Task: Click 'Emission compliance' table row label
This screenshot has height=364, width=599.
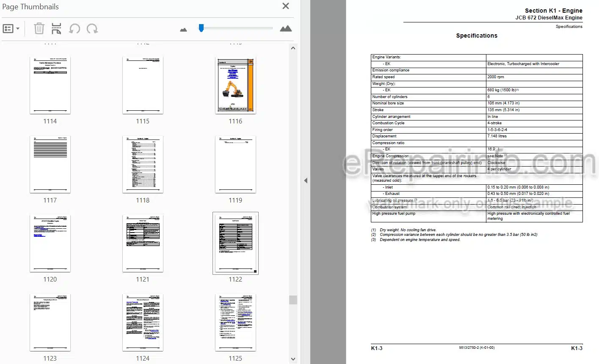Action: [391, 70]
